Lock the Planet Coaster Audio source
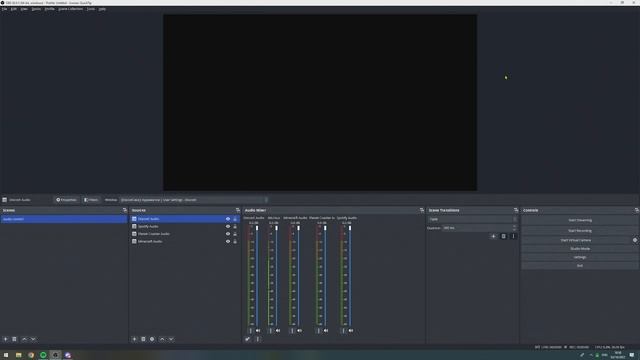640x360 pixels. click(x=235, y=234)
